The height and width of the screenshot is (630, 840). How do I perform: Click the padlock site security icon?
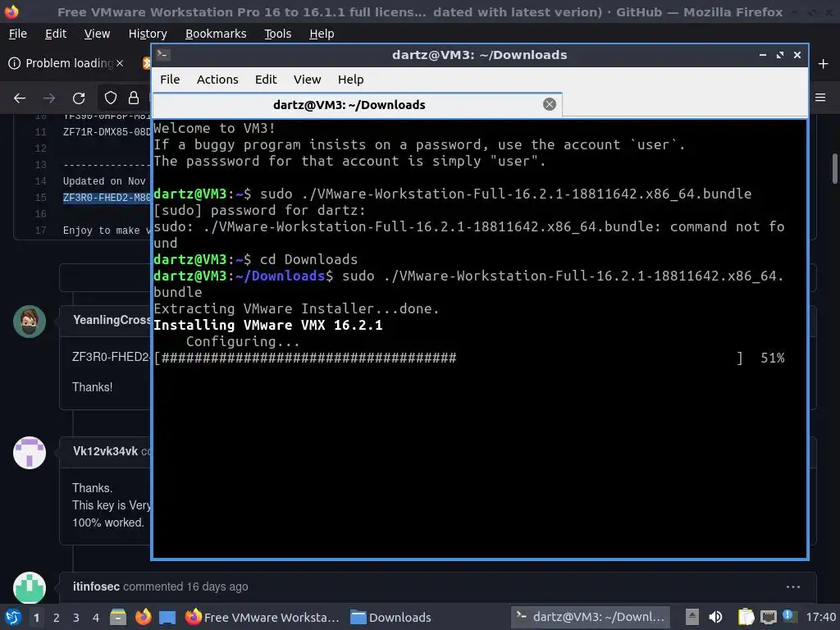[134, 98]
